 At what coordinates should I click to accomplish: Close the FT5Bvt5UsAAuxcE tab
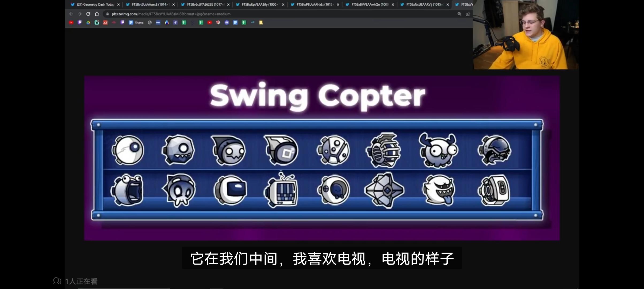174,5
